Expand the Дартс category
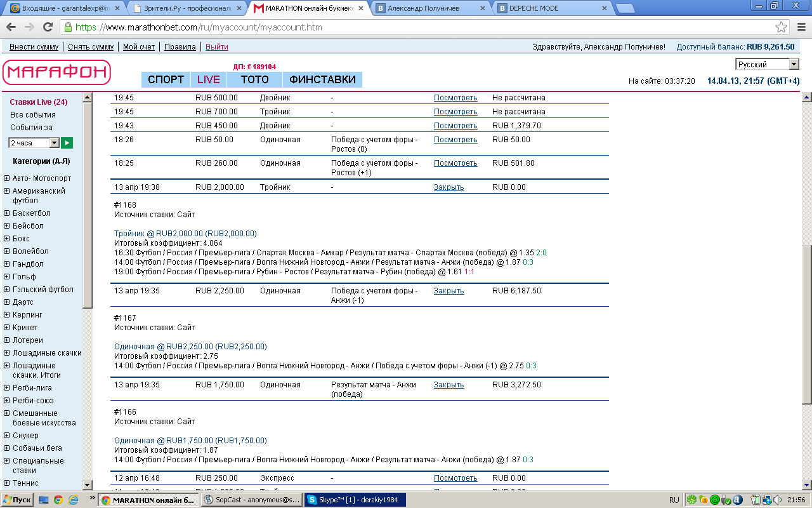Image resolution: width=812 pixels, height=508 pixels. coord(6,302)
